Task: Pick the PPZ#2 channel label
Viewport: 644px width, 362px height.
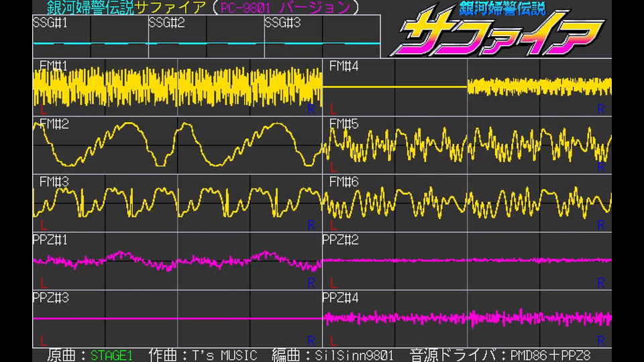Action: pyautogui.click(x=340, y=240)
